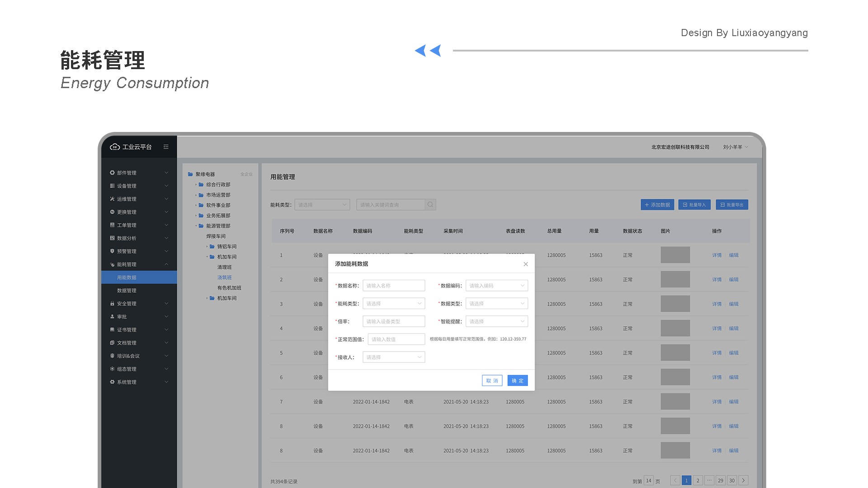Select the 数据管理 sidebar menu item
The height and width of the screenshot is (488, 868).
[139, 291]
